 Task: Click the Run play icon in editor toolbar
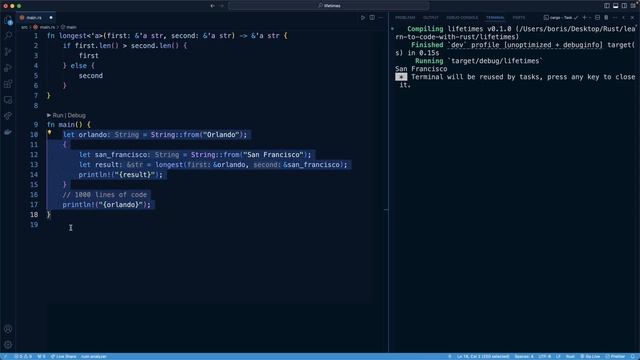[x=362, y=18]
